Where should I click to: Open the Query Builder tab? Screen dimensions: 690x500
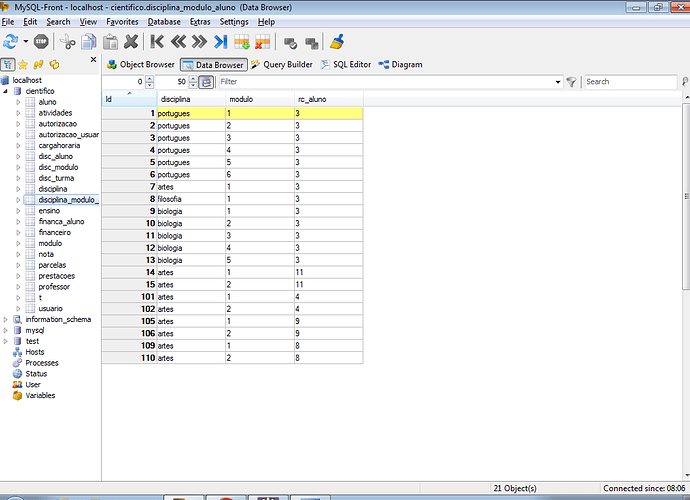point(282,65)
